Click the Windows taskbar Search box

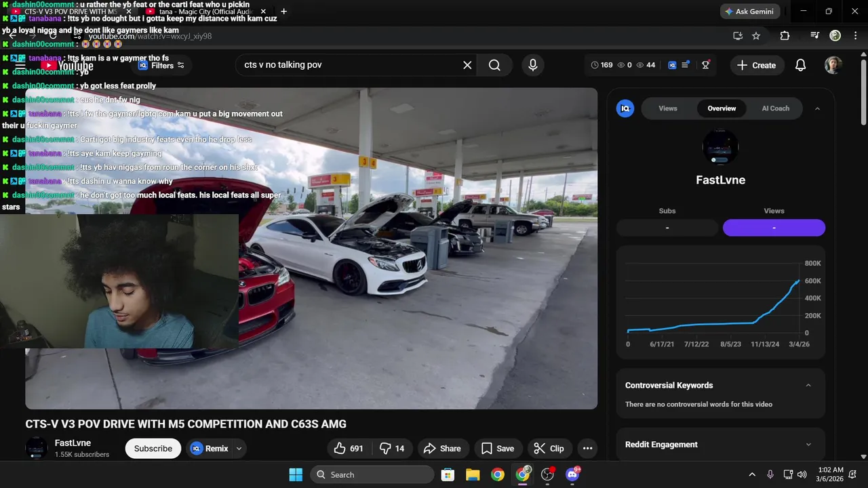point(372,474)
